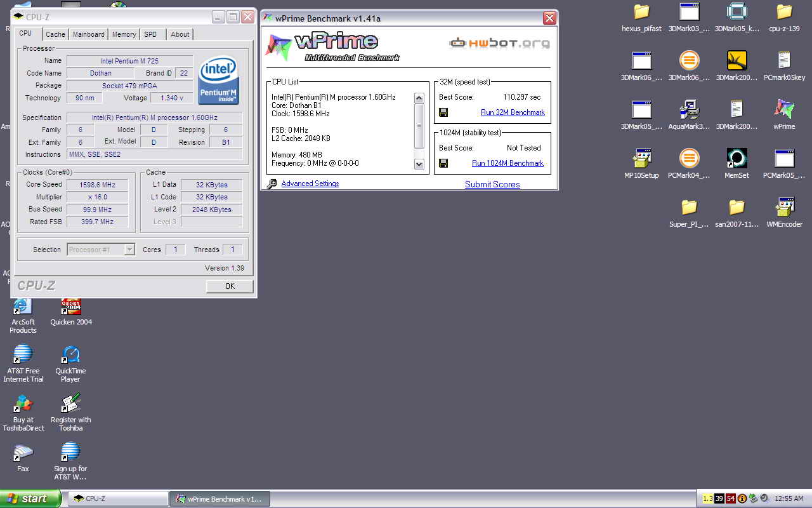Screen dimensions: 812x508
Task: Click the CPU-Z taskbar button
Action: tap(118, 498)
